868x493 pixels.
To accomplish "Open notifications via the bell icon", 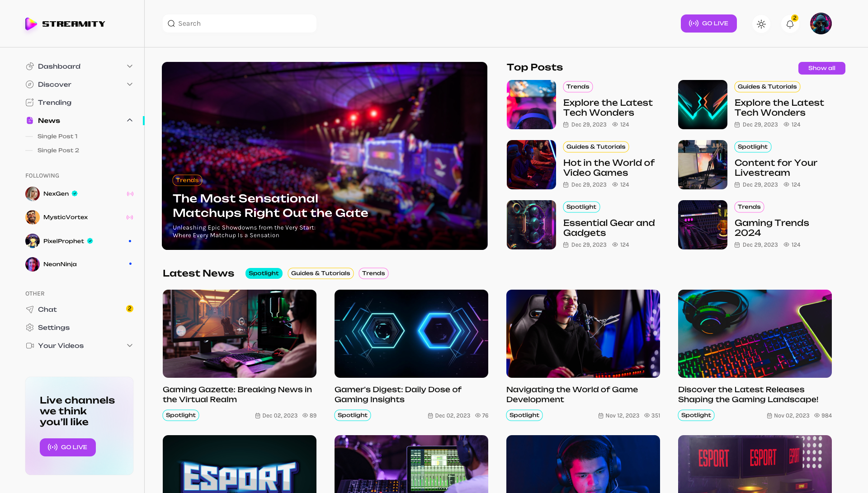I will tap(790, 23).
